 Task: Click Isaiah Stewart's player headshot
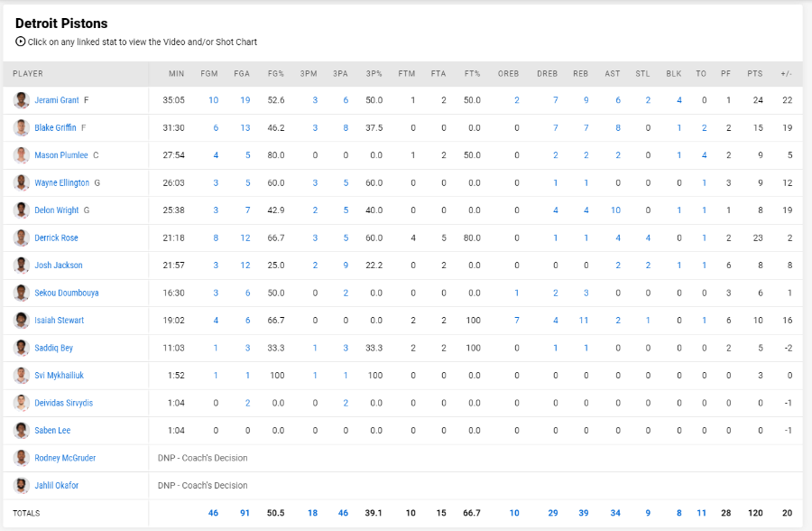[22, 320]
